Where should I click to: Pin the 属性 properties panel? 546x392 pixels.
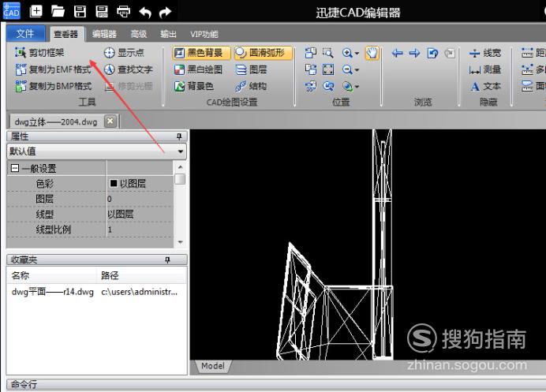(x=179, y=136)
